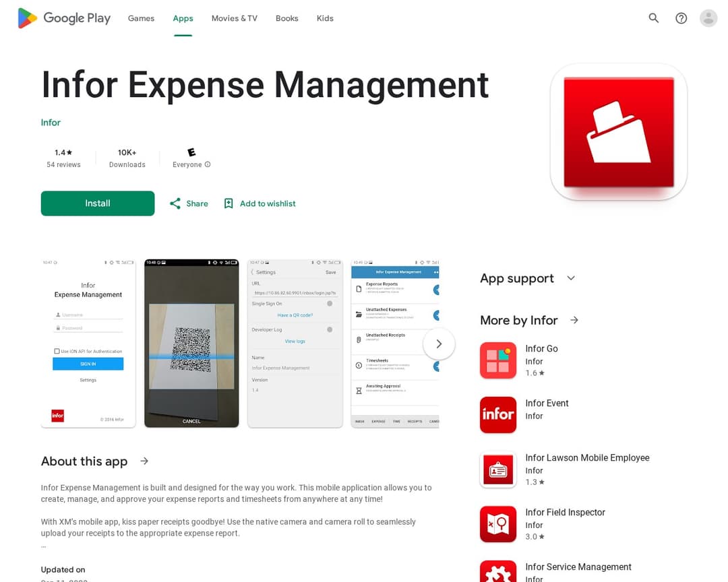Click the '1.4★' rating value

click(x=63, y=152)
